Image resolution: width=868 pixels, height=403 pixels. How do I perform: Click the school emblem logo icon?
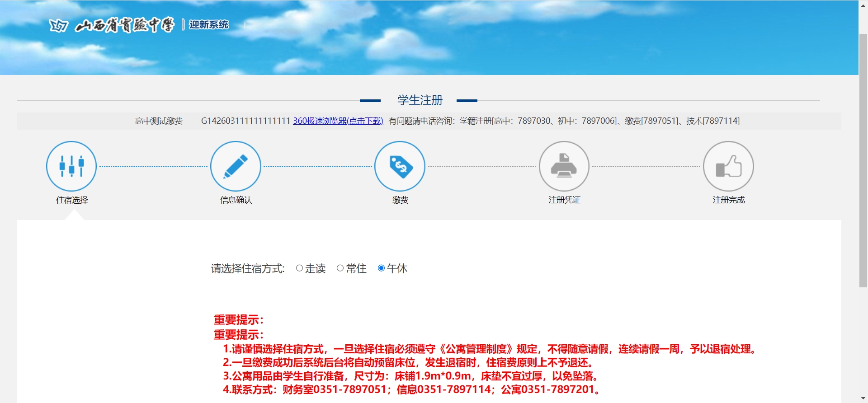click(58, 26)
